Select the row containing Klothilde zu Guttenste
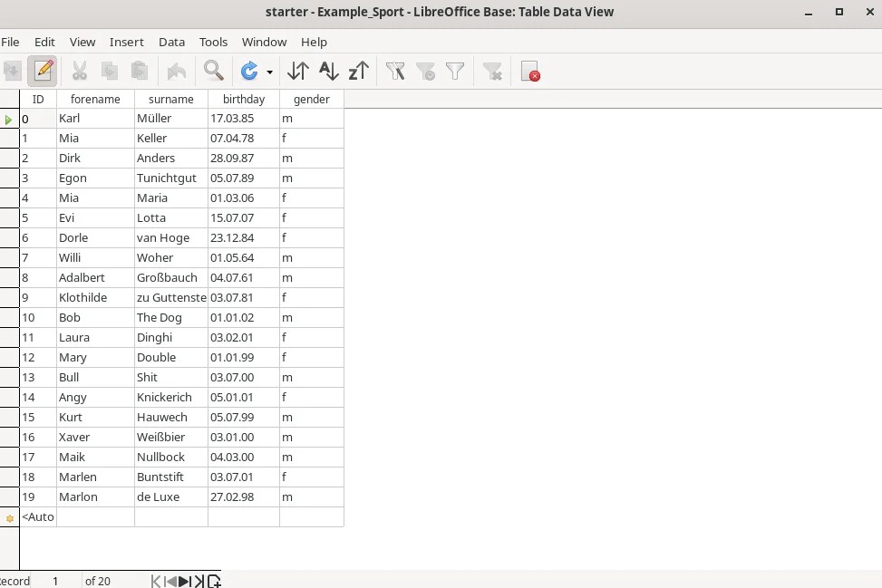882x588 pixels. pyautogui.click(x=11, y=297)
